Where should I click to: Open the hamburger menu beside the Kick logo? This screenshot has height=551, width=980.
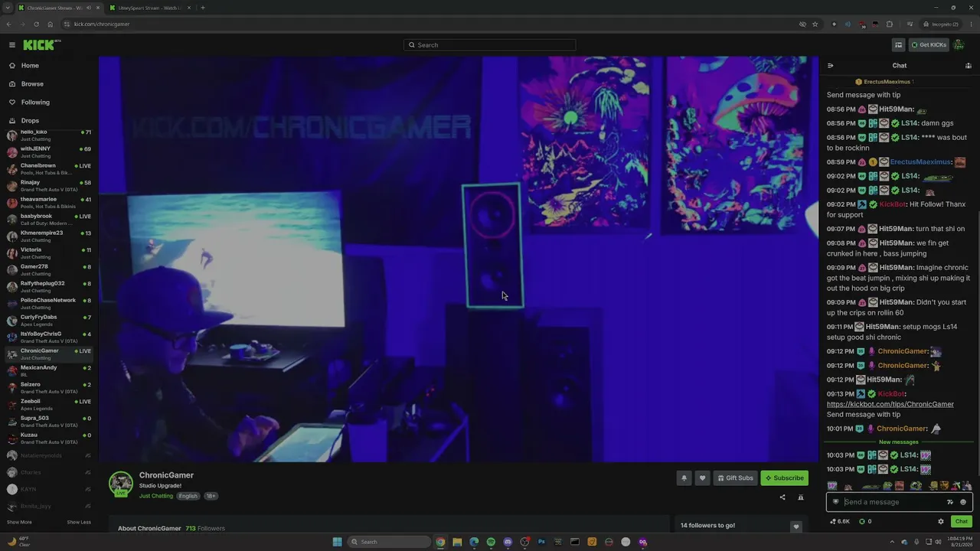[x=12, y=45]
